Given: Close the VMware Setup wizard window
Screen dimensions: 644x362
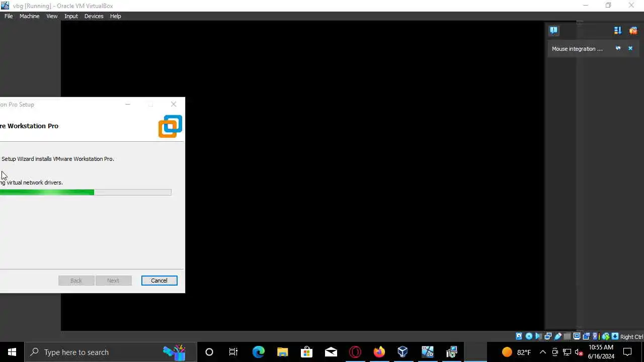Looking at the screenshot, I should tap(174, 104).
